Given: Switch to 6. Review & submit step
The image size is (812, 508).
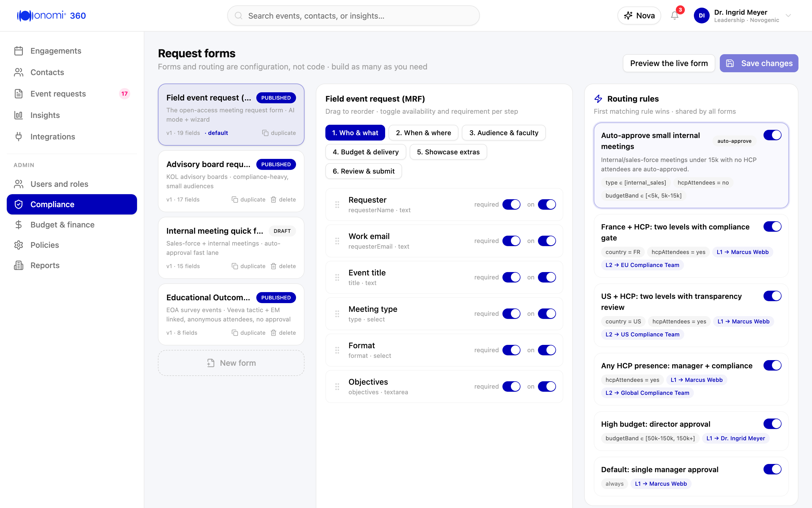Looking at the screenshot, I should (x=363, y=171).
